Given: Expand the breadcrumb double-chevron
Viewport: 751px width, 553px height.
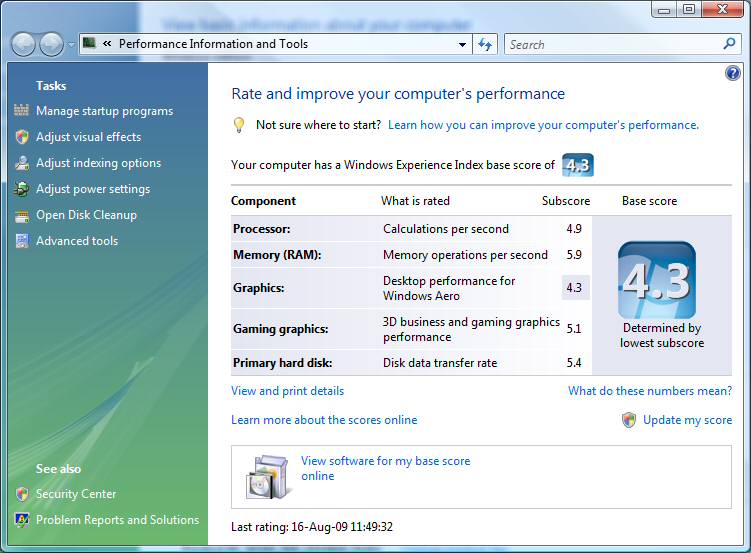Looking at the screenshot, I should [x=107, y=44].
